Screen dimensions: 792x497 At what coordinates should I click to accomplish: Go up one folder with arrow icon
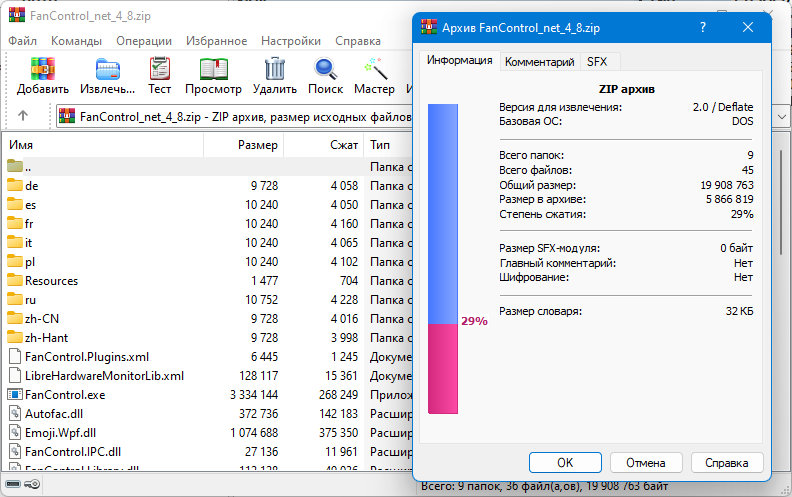tap(23, 116)
